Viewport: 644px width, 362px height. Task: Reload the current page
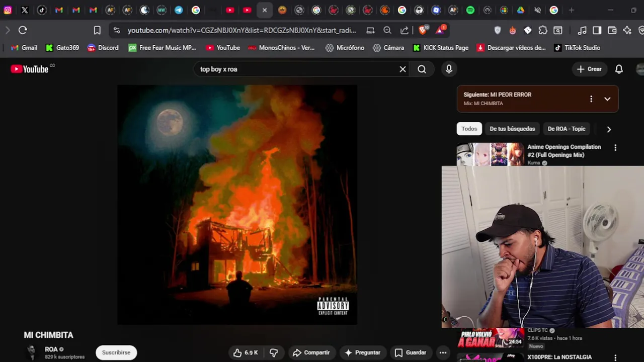23,30
